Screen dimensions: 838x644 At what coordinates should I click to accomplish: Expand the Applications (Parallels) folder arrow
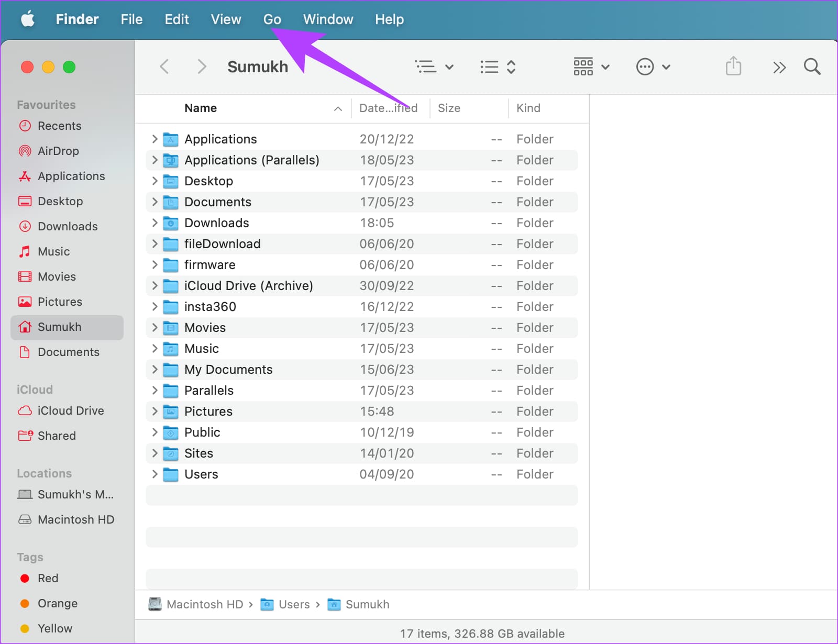[155, 160]
